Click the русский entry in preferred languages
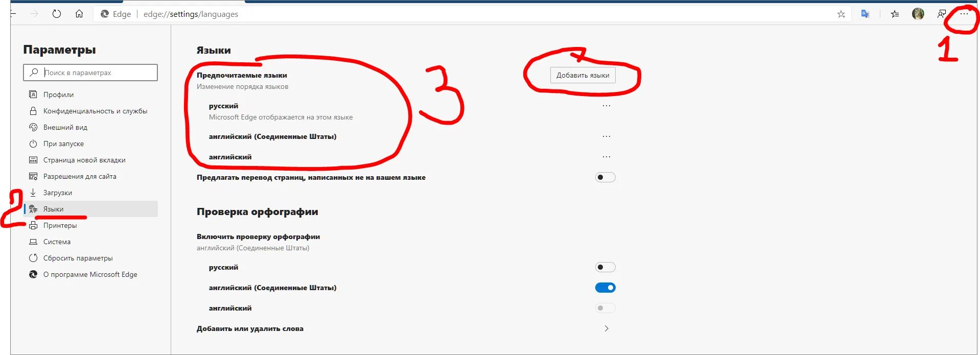980x355 pixels. tap(224, 106)
